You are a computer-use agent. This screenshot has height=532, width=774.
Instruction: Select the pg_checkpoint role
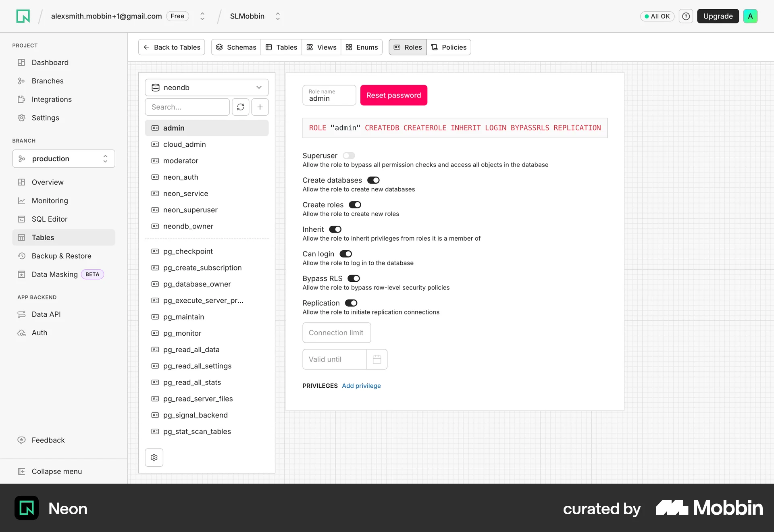[x=207, y=251]
